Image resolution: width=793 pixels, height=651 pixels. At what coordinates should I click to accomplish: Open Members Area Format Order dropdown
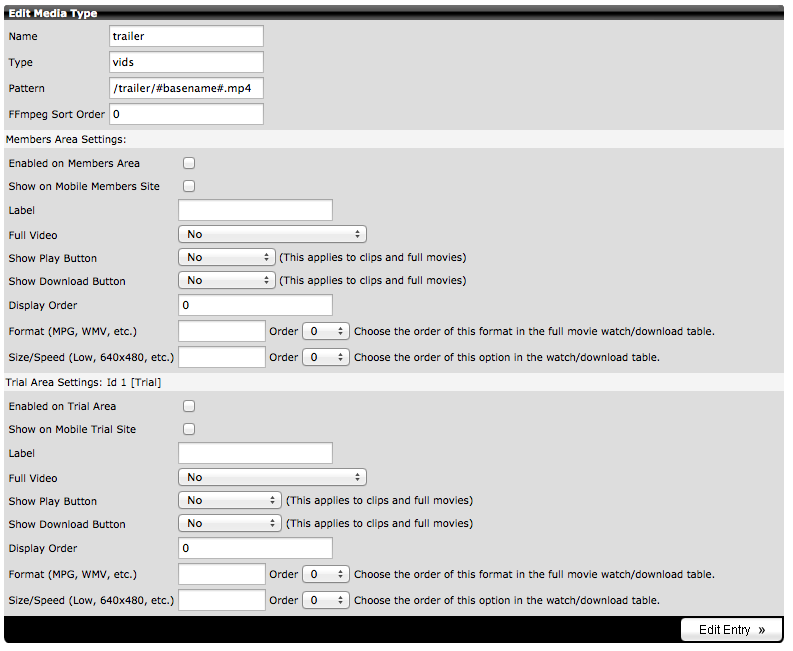coord(326,332)
